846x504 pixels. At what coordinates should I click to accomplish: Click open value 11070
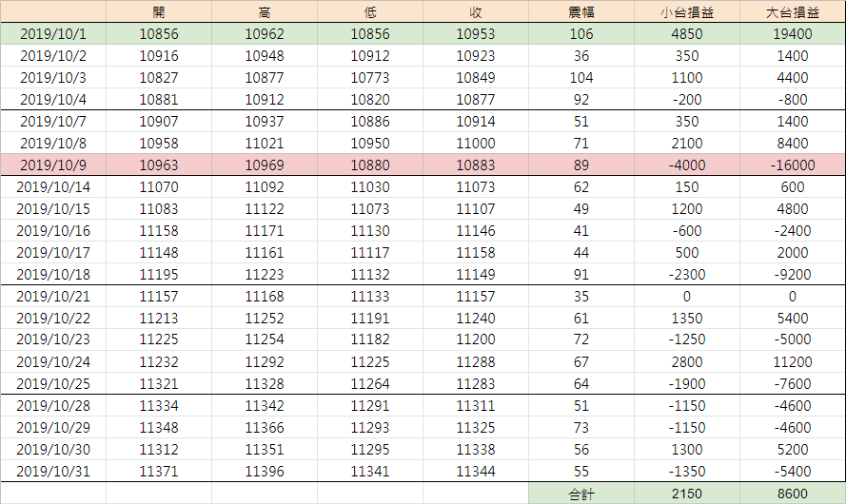[159, 187]
